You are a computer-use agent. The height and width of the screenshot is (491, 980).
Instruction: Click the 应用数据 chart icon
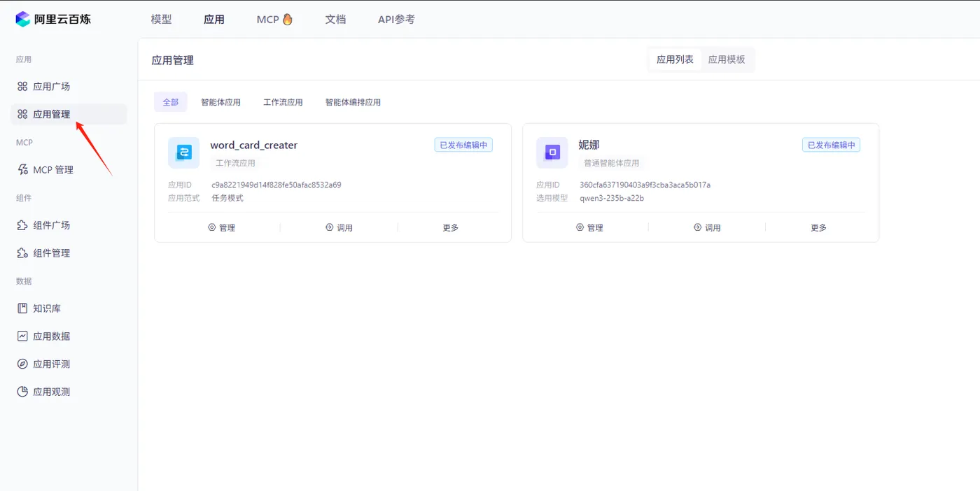click(x=22, y=336)
